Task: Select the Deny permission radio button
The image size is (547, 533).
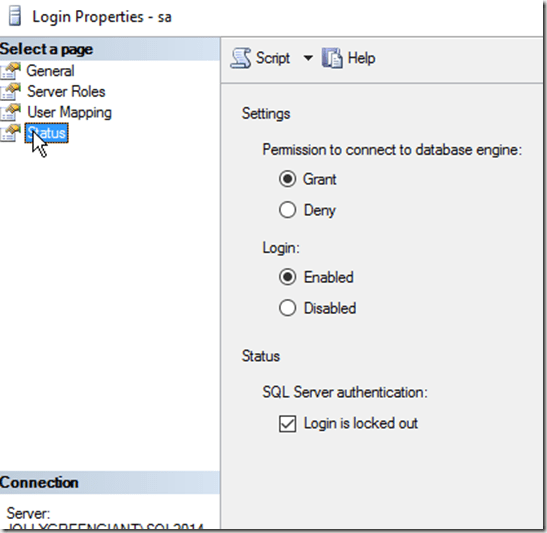Action: click(x=287, y=210)
